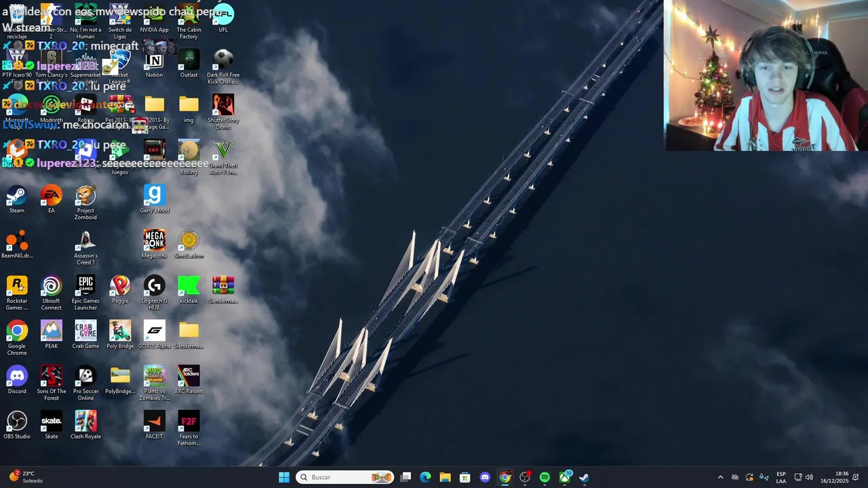Launch the Grand Theft Auto V icon
Screen dimensions: 868x488
point(223,158)
